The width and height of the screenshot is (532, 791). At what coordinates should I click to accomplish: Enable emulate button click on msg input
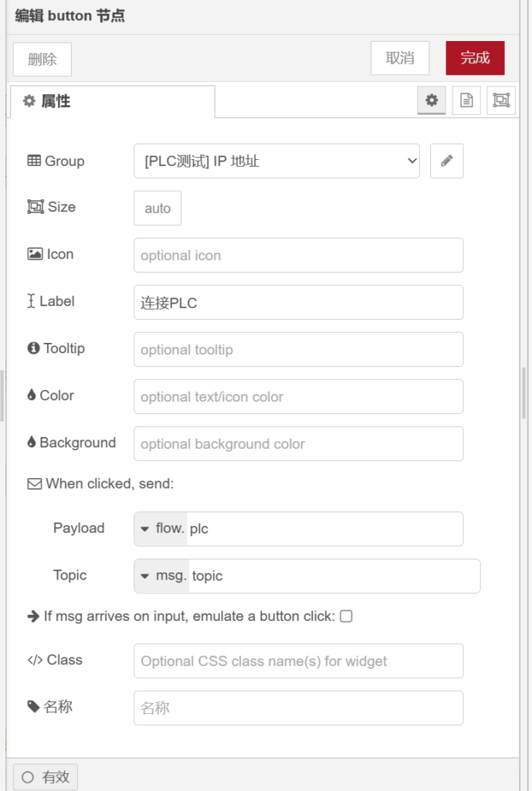click(346, 616)
